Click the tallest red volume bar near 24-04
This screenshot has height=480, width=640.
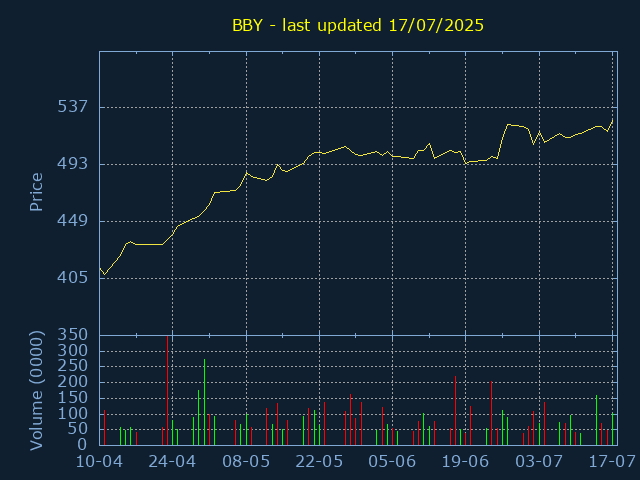tap(167, 391)
